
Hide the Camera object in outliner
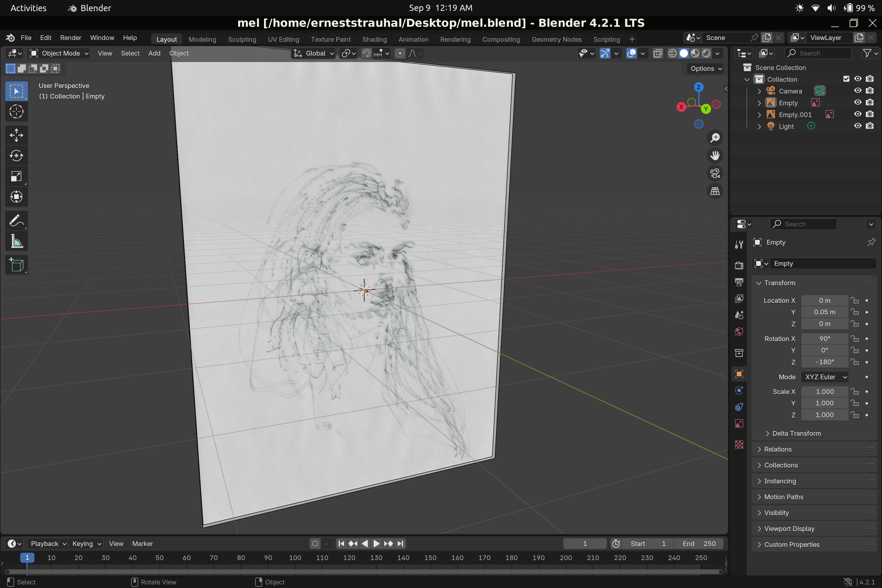click(858, 91)
